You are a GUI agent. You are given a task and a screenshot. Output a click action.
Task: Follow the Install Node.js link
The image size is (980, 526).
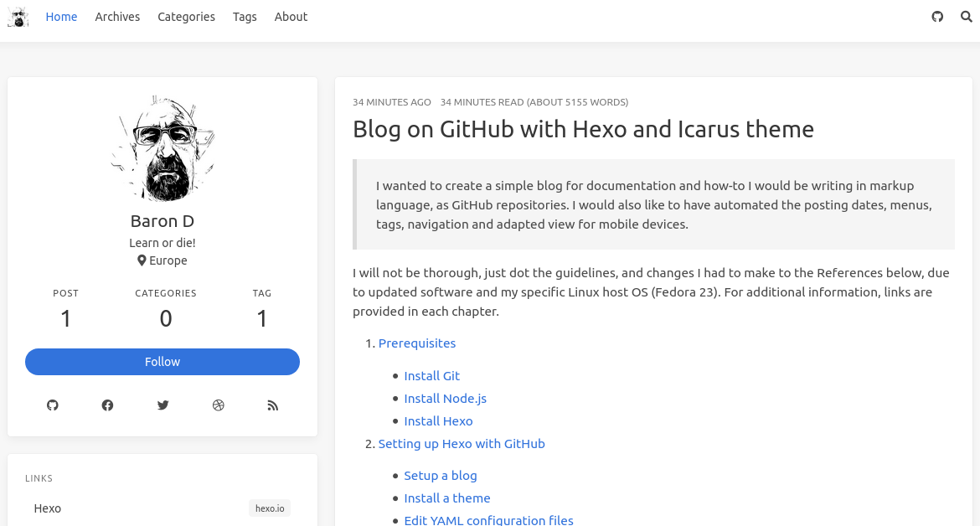pos(445,399)
